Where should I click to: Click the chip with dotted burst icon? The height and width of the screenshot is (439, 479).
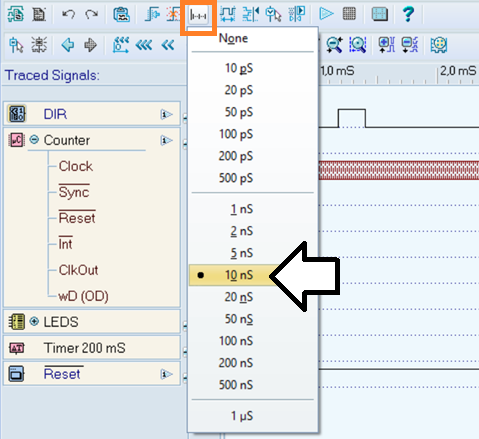click(x=39, y=45)
